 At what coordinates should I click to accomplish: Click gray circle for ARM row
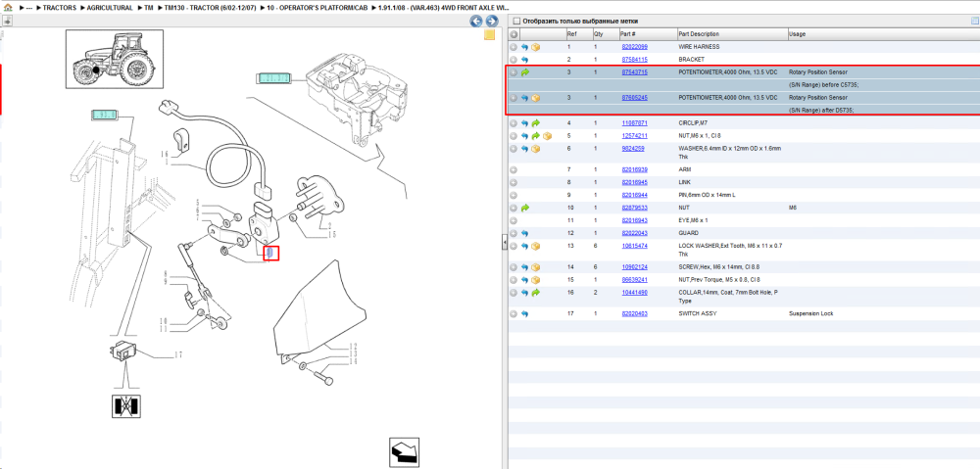point(514,169)
